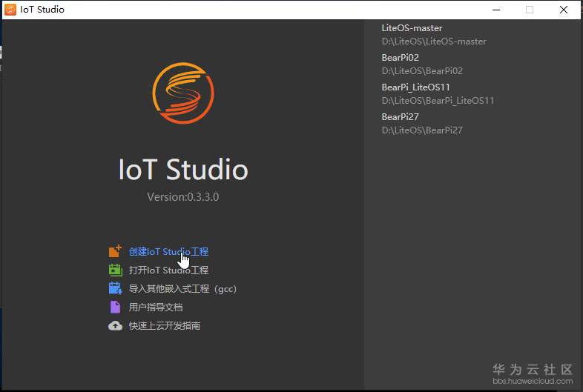
Task: Click the Version:0.3.3.0 text
Action: pyautogui.click(x=183, y=197)
